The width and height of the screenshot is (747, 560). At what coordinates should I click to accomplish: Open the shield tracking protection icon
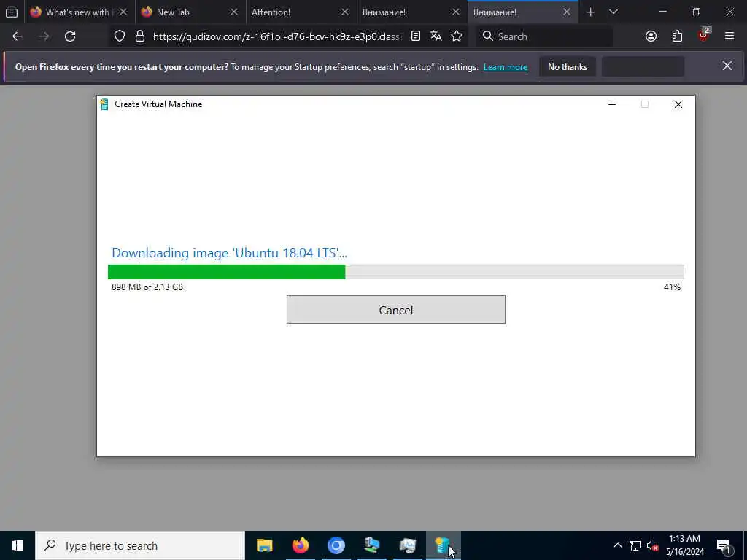(x=120, y=36)
